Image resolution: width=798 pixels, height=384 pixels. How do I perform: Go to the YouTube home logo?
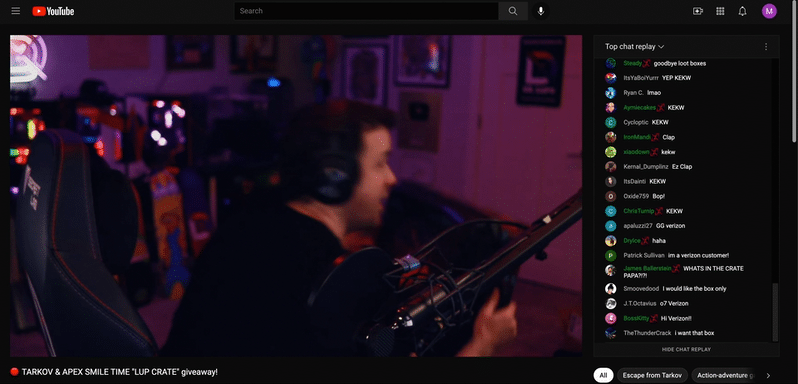53,11
